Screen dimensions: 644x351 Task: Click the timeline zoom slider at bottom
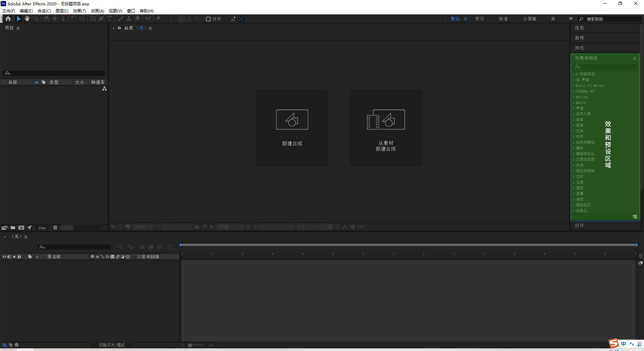point(190,345)
